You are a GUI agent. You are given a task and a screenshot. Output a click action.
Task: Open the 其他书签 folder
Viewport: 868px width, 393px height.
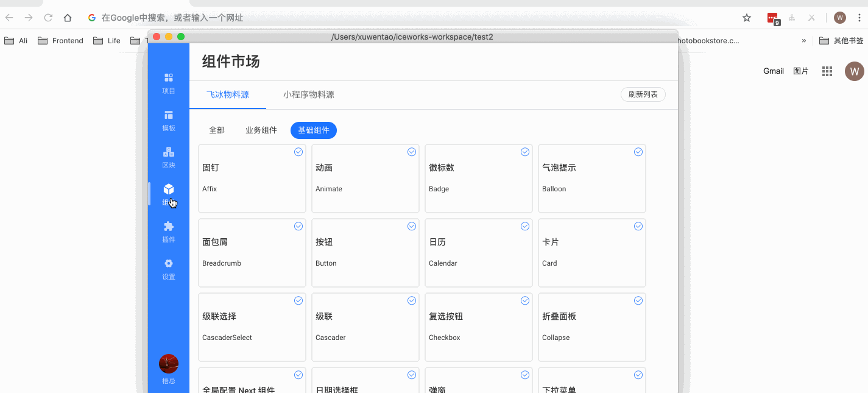(841, 41)
